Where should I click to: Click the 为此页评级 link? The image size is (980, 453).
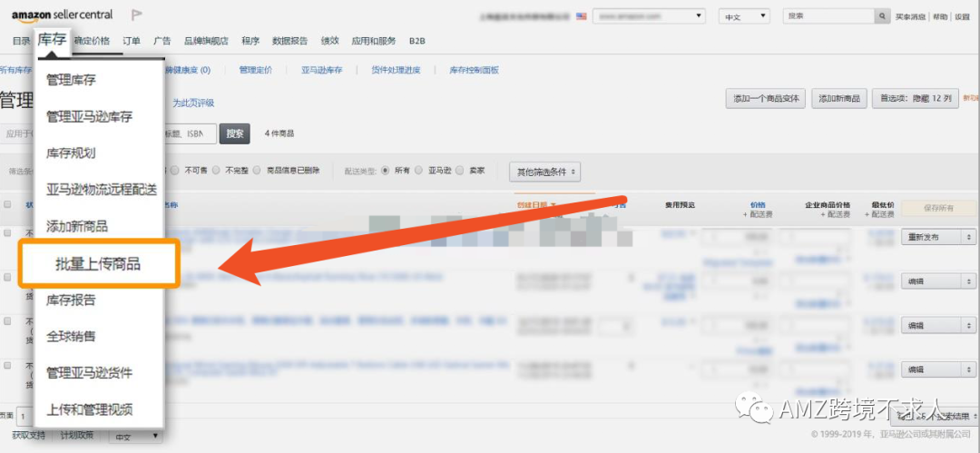click(193, 103)
